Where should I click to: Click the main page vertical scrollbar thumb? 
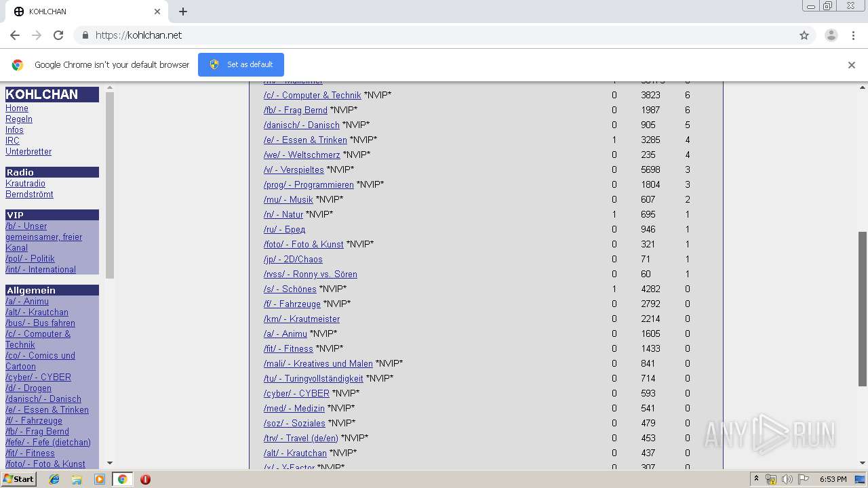863,308
